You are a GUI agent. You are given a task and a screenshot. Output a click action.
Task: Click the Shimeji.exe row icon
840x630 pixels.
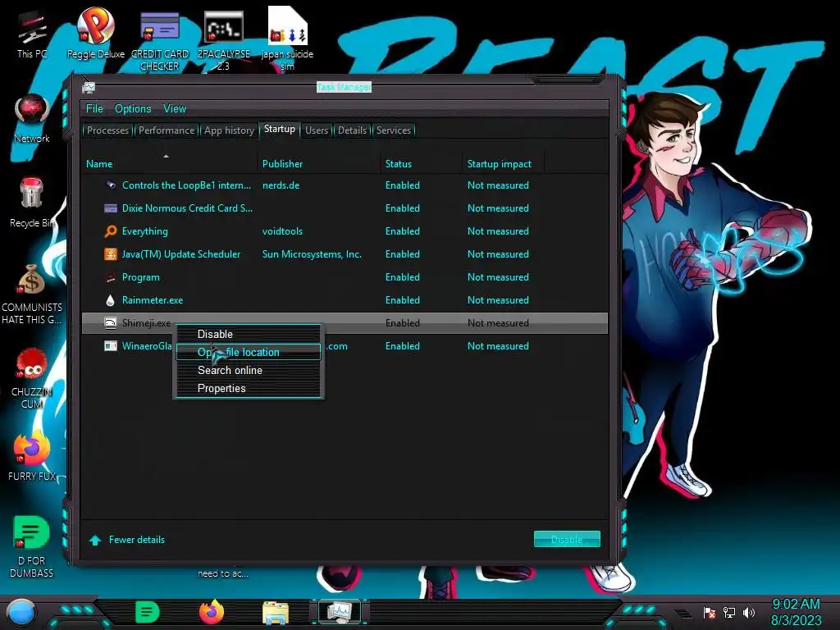111,322
